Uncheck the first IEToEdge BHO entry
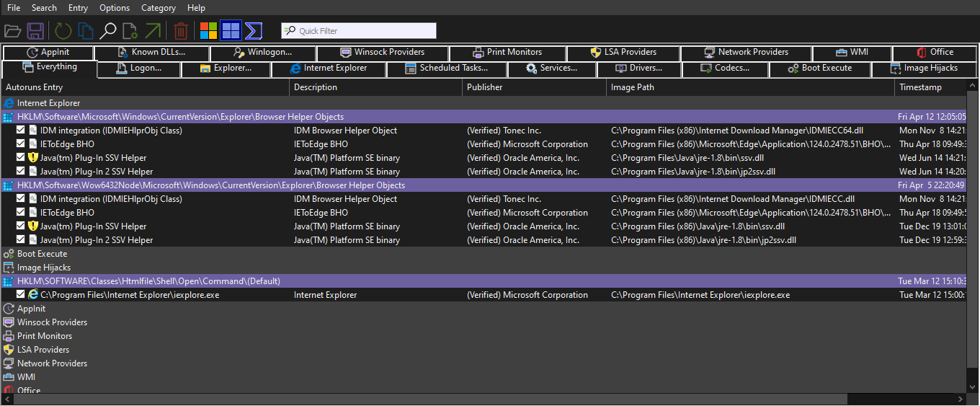 coord(21,144)
